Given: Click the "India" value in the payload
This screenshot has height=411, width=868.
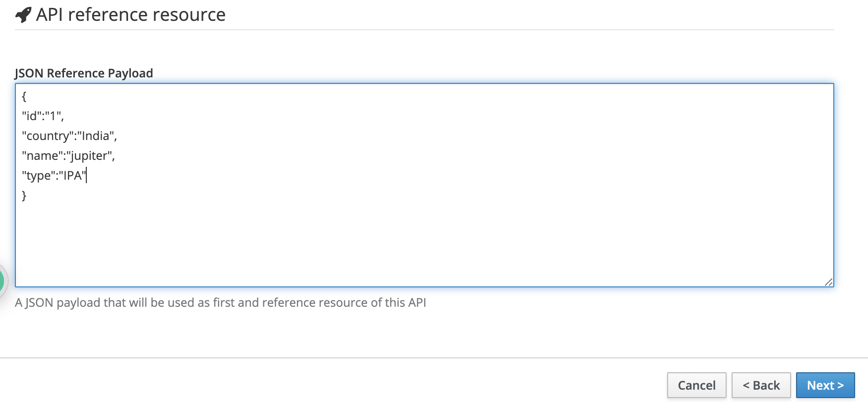Looking at the screenshot, I should click(x=96, y=136).
